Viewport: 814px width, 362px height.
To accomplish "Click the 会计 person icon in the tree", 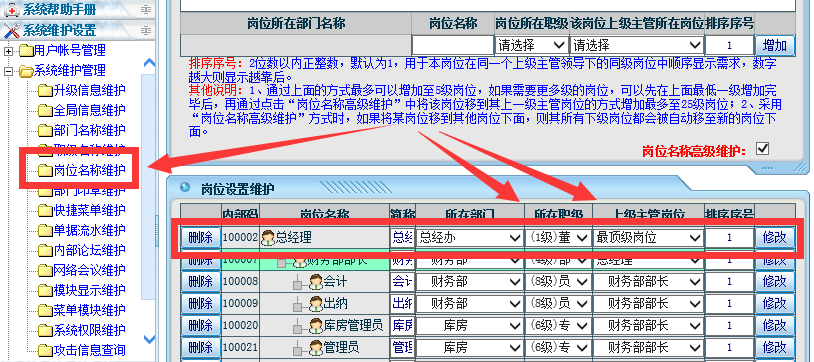I will coord(316,282).
